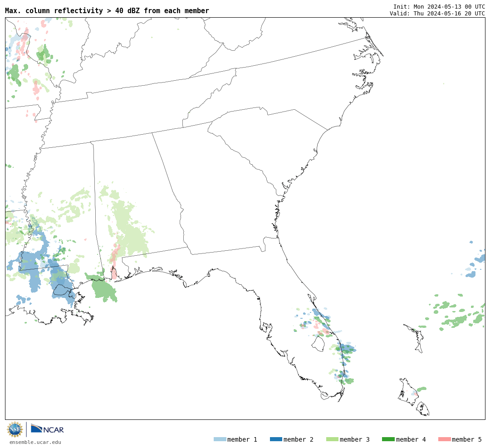Click the NSF logo

point(15,429)
